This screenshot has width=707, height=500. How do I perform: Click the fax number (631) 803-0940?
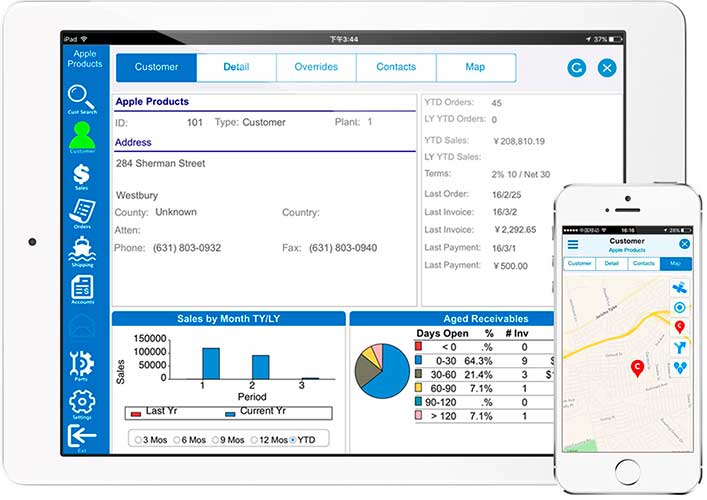(343, 248)
